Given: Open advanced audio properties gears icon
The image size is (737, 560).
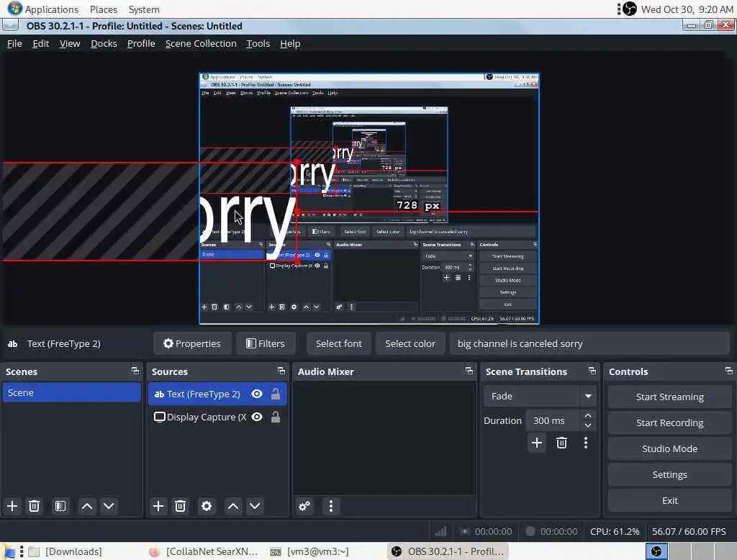Looking at the screenshot, I should click(x=304, y=507).
